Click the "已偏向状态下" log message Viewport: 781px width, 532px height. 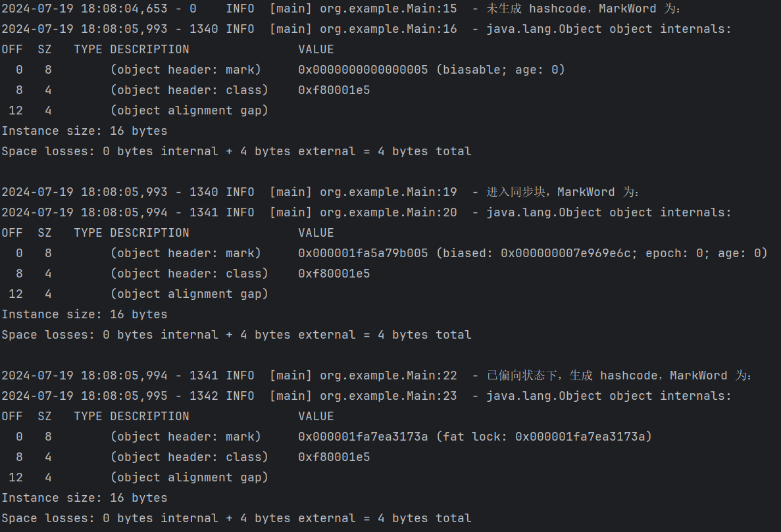(x=522, y=375)
